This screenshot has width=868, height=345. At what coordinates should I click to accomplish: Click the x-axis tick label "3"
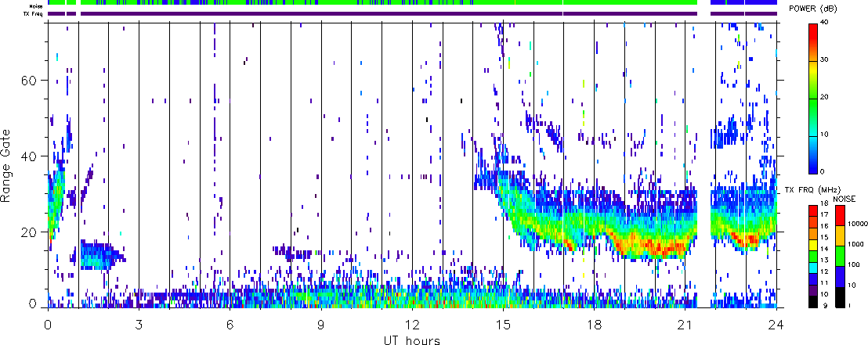point(139,323)
